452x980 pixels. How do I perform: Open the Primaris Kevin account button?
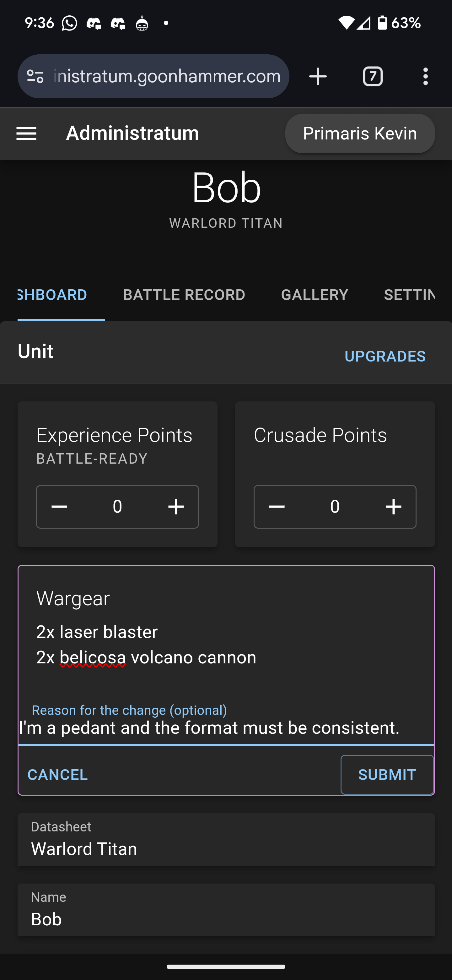coord(360,133)
